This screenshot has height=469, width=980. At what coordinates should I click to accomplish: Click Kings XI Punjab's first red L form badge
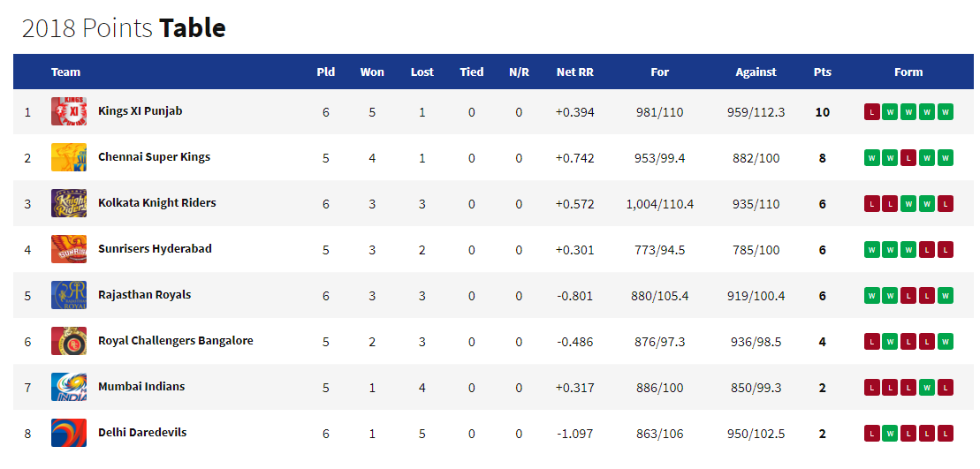(x=872, y=112)
